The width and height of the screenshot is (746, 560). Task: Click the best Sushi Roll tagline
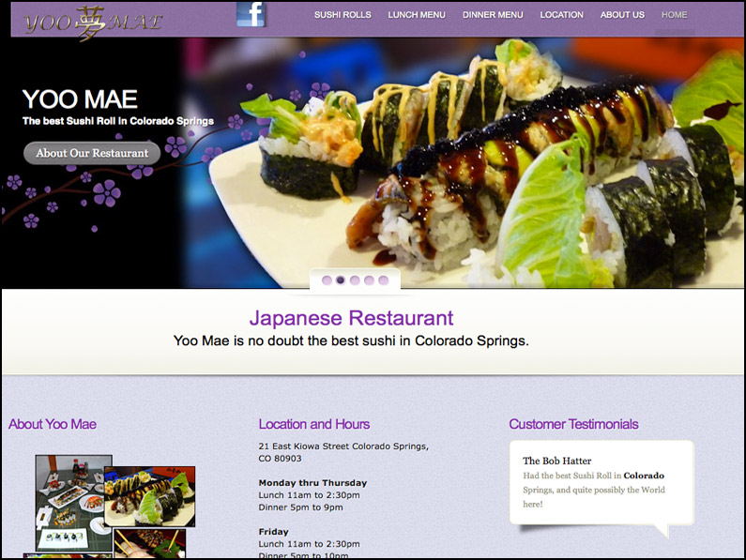point(118,121)
